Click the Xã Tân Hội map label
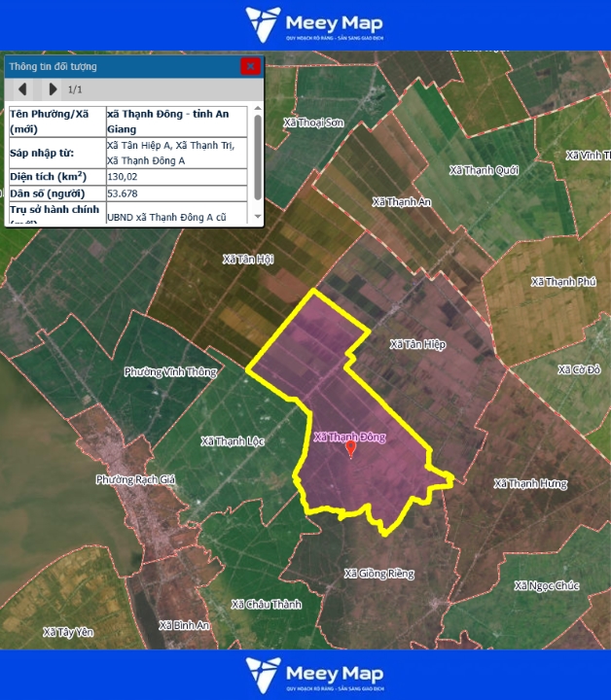The width and height of the screenshot is (611, 700). (x=248, y=260)
